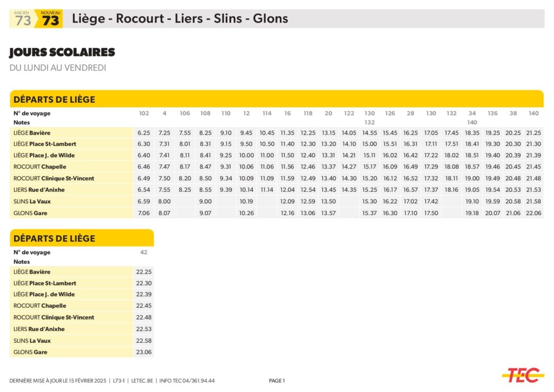
Task: Click the 22.06 arrival time at Glons Gare
Action: coord(533,213)
